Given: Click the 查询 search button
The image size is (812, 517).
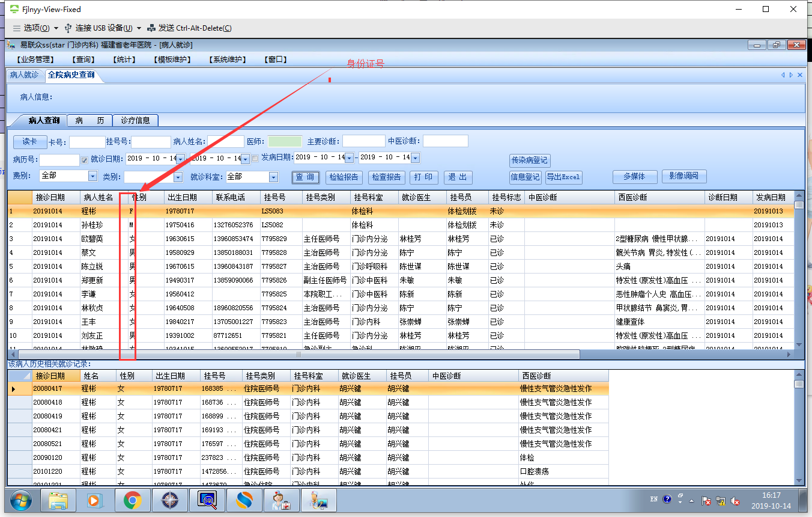Looking at the screenshot, I should point(305,177).
